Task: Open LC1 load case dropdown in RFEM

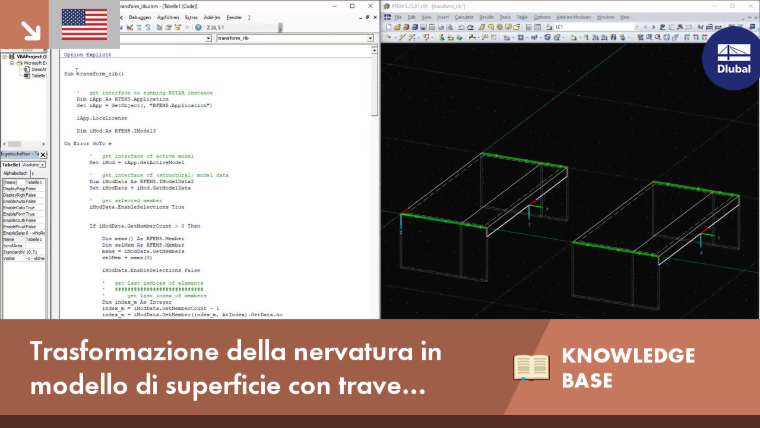Action: (x=636, y=27)
